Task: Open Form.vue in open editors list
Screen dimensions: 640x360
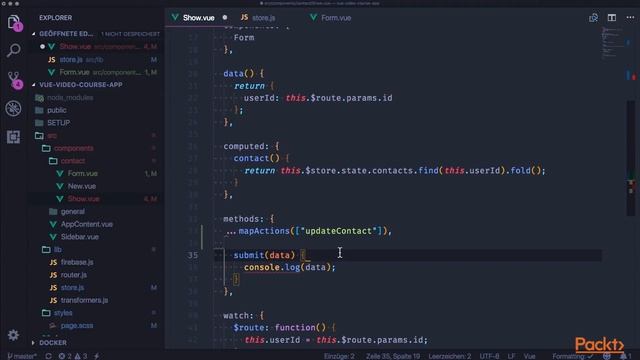Action: [96, 72]
